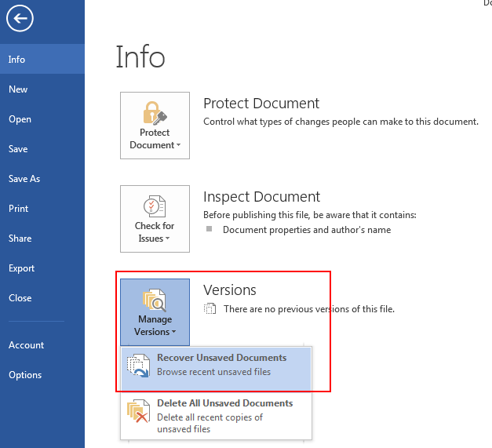Click 'Control what types of changes' description
This screenshot has width=492, height=448.
tap(341, 122)
